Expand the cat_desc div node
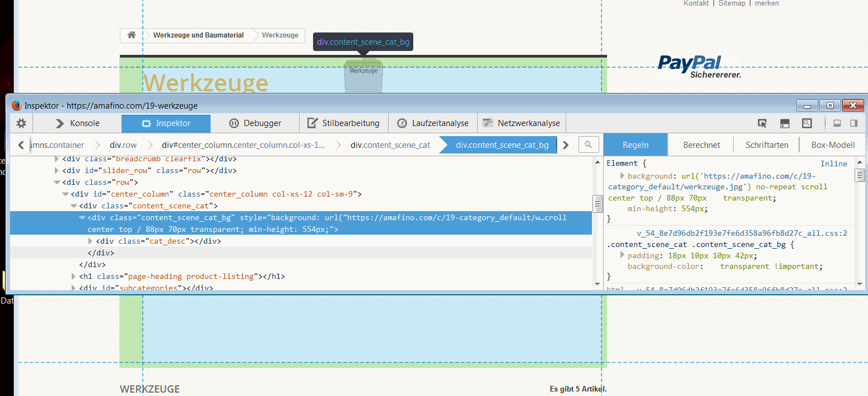The width and height of the screenshot is (868, 396). click(91, 241)
